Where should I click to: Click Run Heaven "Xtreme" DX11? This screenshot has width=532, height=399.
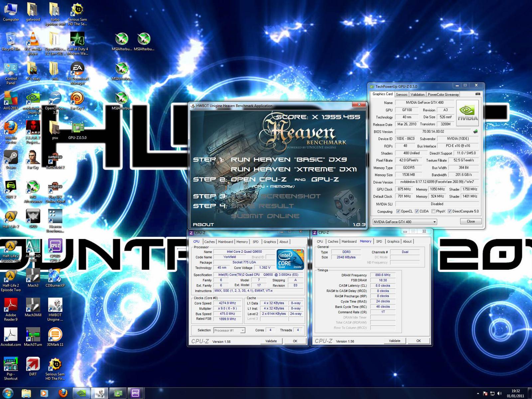[294, 169]
